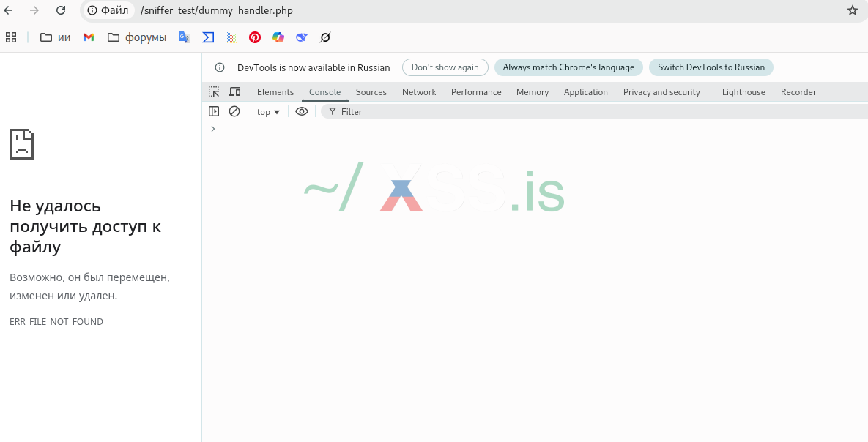This screenshot has width=868, height=442.
Task: Show the console sidebar icon
Action: click(214, 111)
